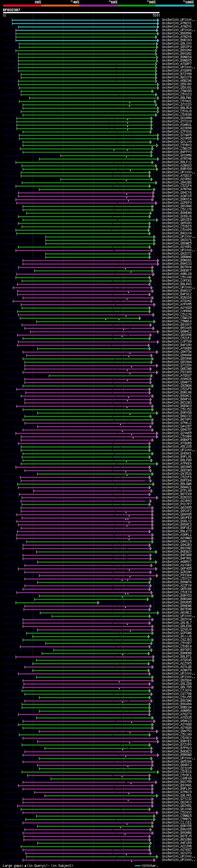This screenshot has height=868, width=197.
Task: Click the green ~80% identity legend segment
Action: 137,6
